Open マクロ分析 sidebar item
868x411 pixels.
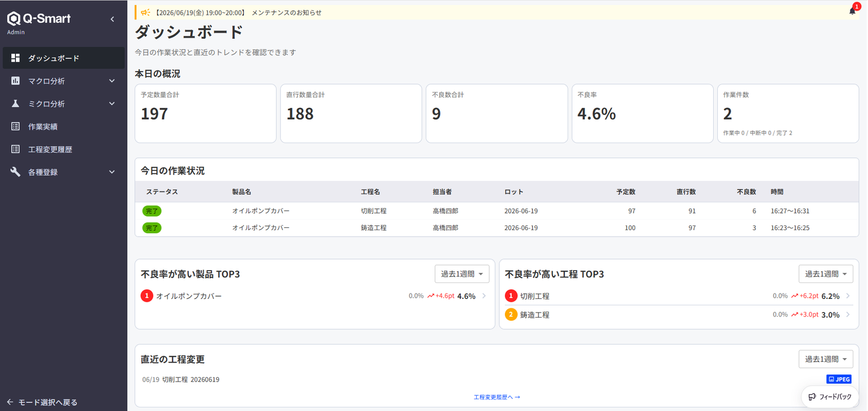tap(64, 81)
